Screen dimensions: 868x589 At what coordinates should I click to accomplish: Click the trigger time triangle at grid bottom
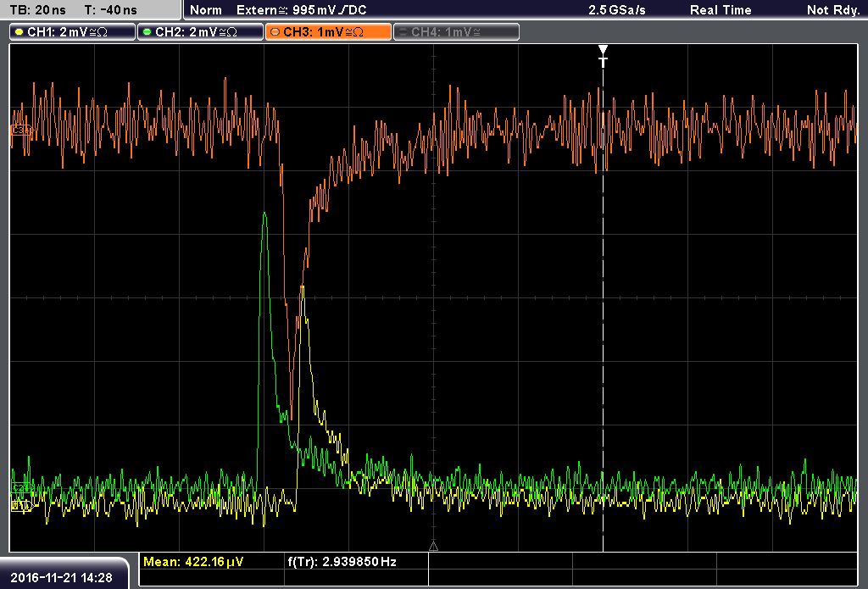point(433,546)
